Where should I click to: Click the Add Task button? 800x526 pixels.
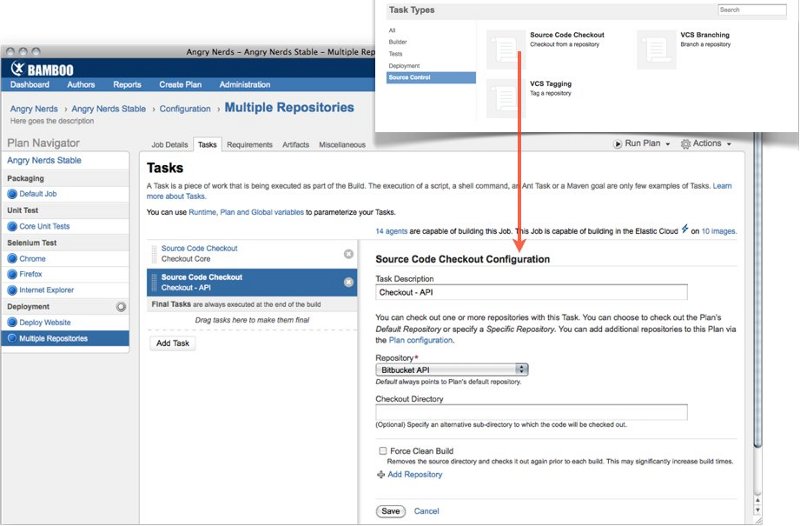pyautogui.click(x=174, y=343)
